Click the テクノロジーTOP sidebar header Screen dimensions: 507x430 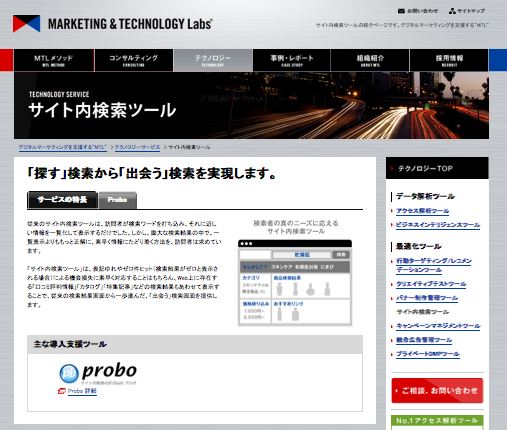pyautogui.click(x=437, y=168)
